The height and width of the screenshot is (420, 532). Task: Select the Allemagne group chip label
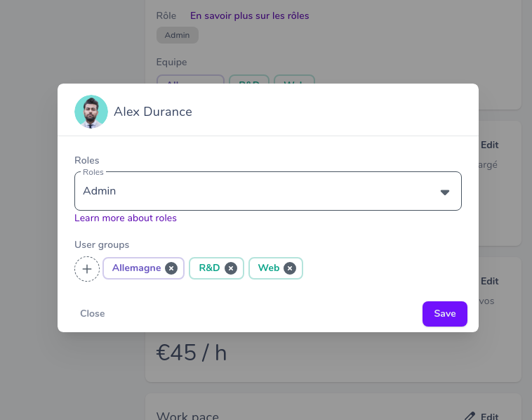[136, 268]
